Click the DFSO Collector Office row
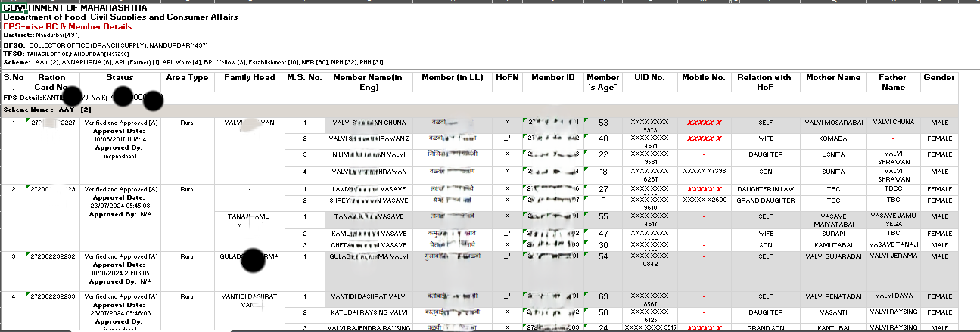980x332 pixels. [104, 45]
